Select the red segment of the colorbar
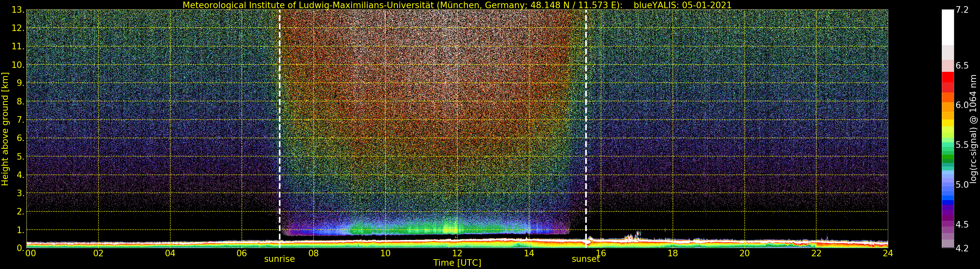980x269 pixels. (x=948, y=81)
